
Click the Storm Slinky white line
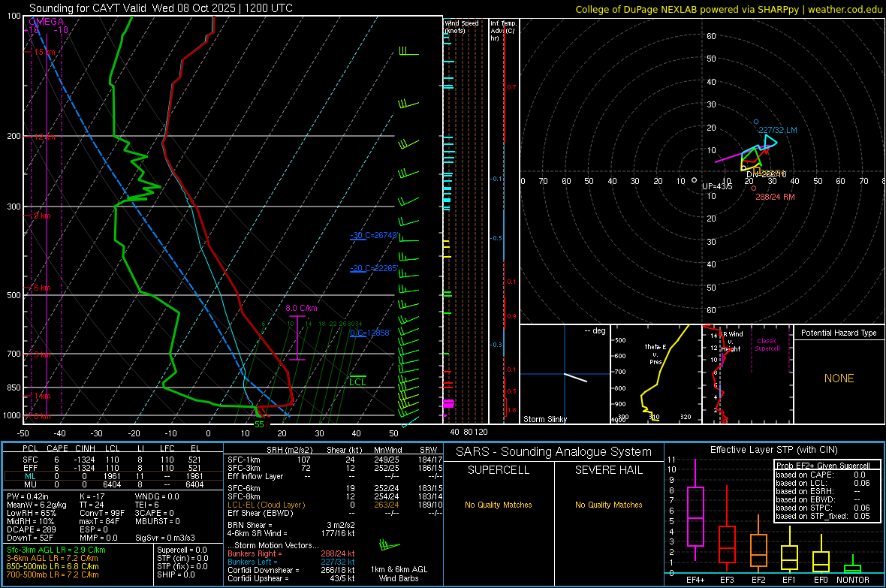(575, 378)
